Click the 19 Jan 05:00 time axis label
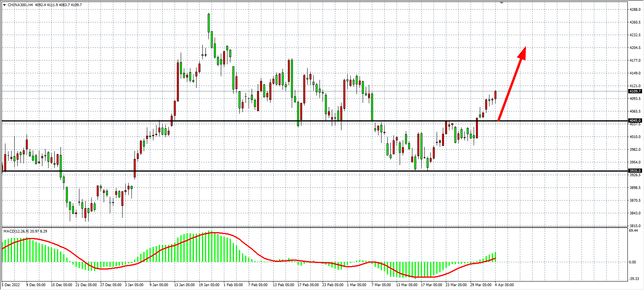This screenshot has width=644, height=290. pos(209,285)
